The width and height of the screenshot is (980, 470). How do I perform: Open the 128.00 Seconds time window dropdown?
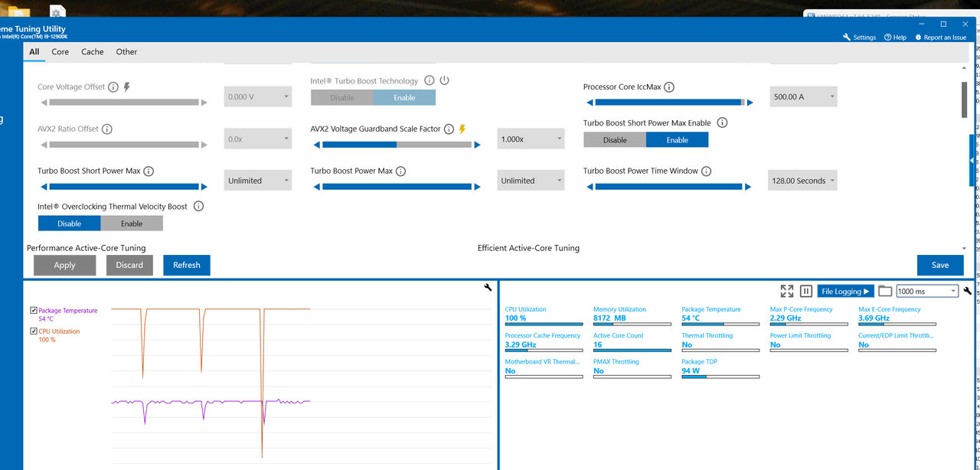(803, 181)
